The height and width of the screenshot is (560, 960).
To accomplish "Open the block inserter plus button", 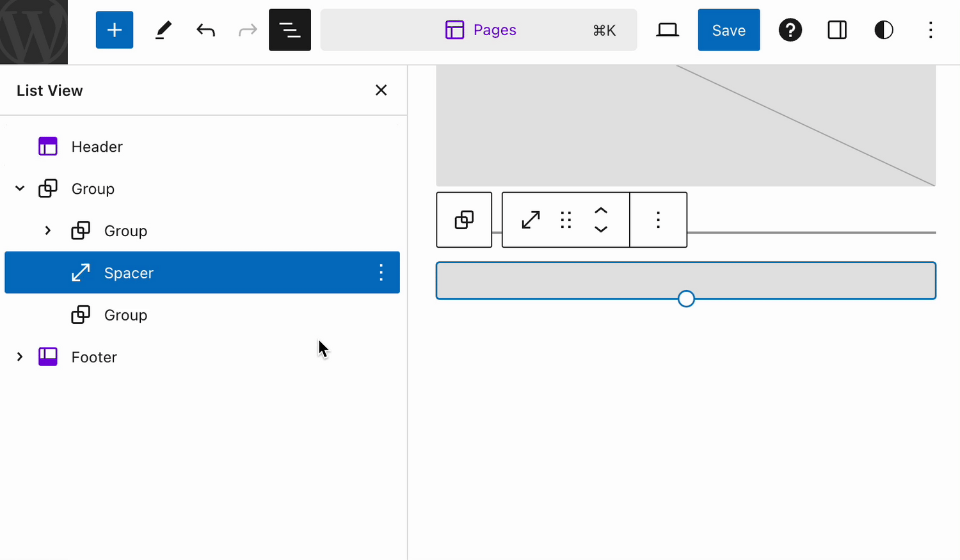I will point(115,30).
